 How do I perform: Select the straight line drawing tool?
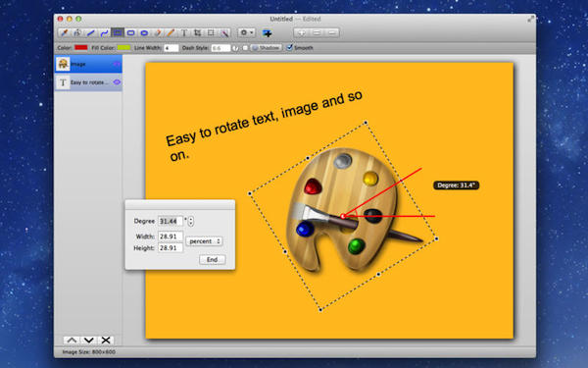(91, 33)
